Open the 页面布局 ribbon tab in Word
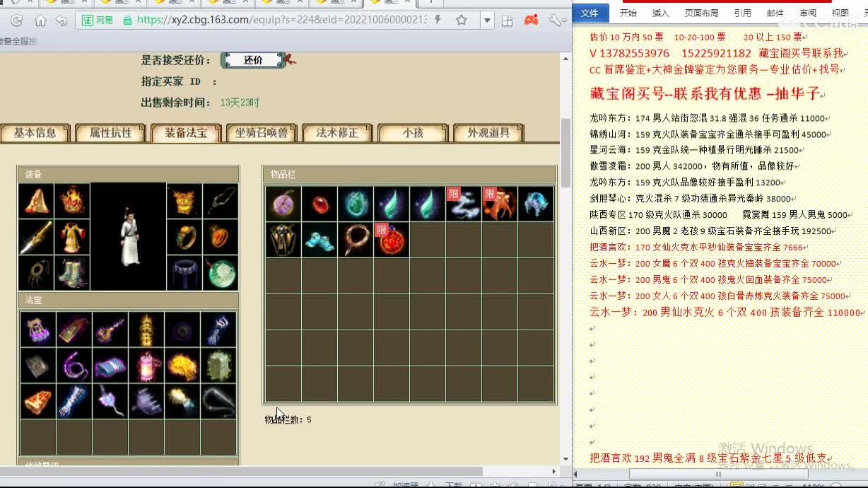The width and height of the screenshot is (868, 488). click(701, 13)
